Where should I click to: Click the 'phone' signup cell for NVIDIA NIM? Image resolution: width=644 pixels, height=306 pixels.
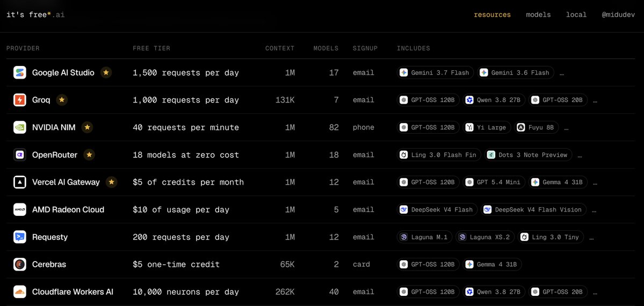tap(364, 127)
